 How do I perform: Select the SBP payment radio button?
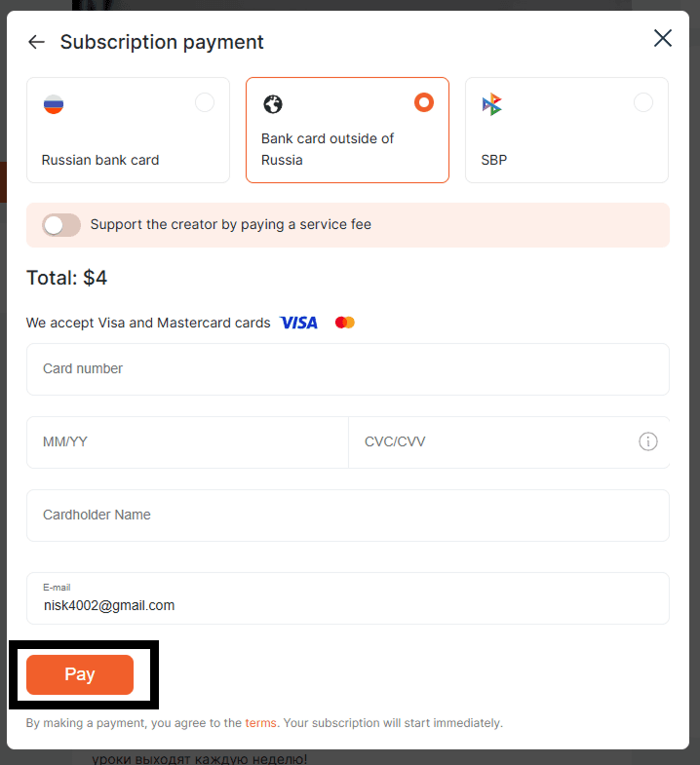[643, 102]
